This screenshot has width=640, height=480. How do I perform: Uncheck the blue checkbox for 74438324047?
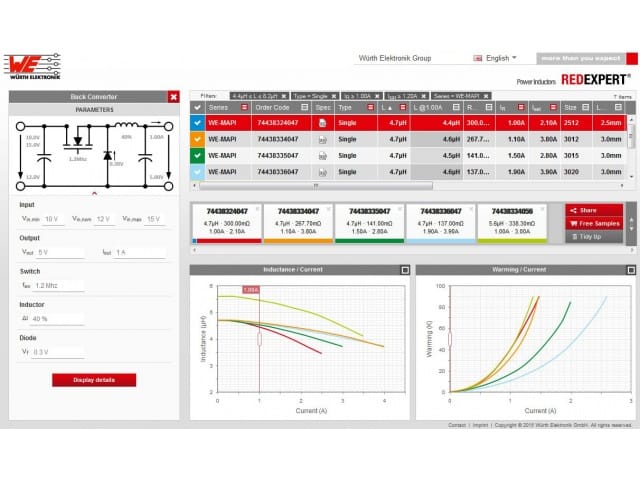pos(198,123)
